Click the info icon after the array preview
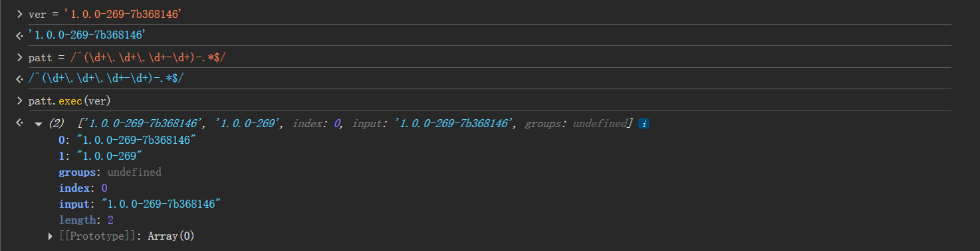The image size is (980, 251). click(643, 124)
